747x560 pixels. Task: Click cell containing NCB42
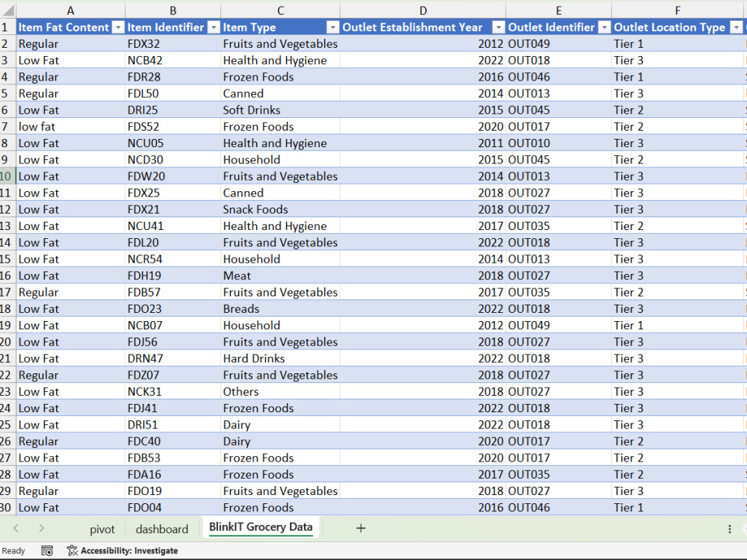[173, 60]
